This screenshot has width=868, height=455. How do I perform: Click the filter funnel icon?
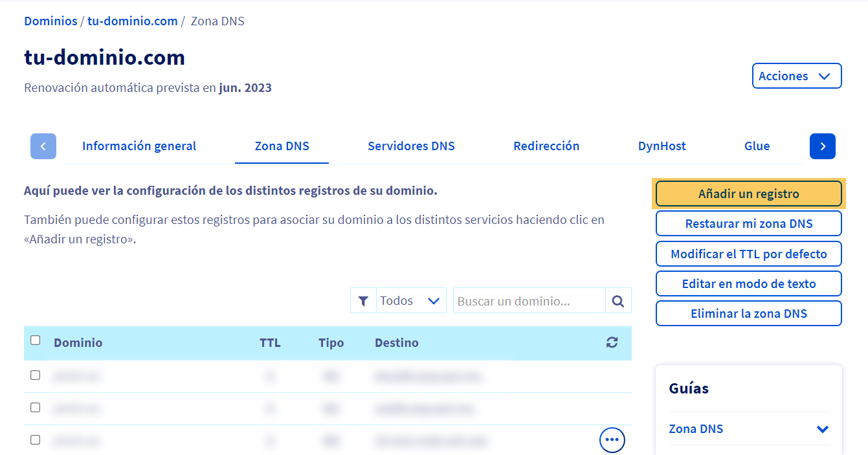[363, 301]
